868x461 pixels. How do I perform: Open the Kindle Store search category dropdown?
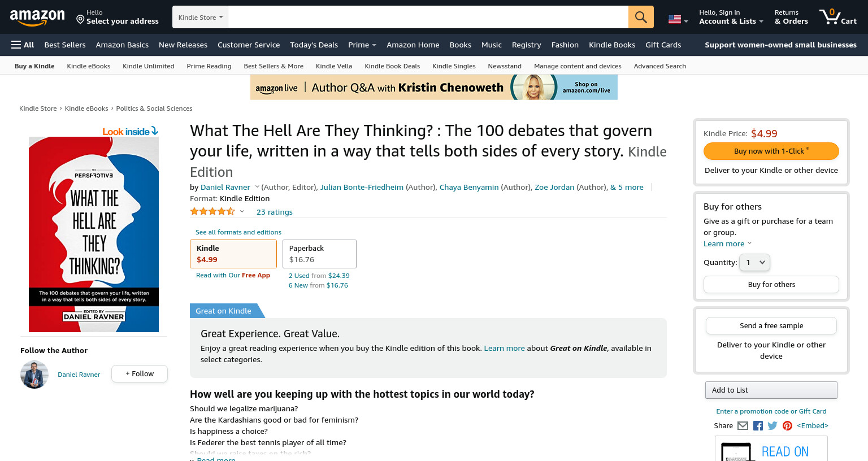click(201, 17)
